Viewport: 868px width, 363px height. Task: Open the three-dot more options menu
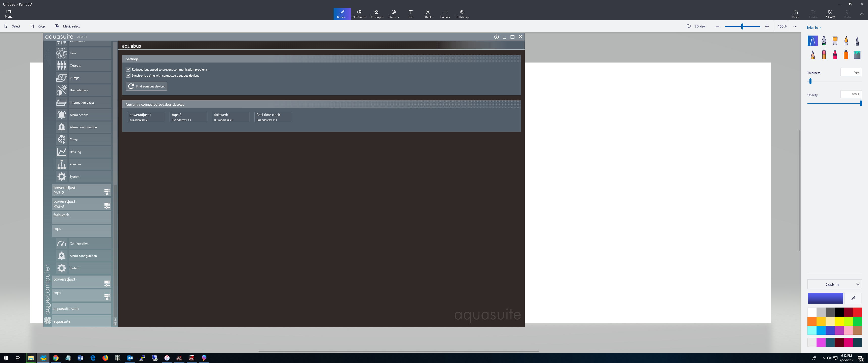(x=795, y=26)
